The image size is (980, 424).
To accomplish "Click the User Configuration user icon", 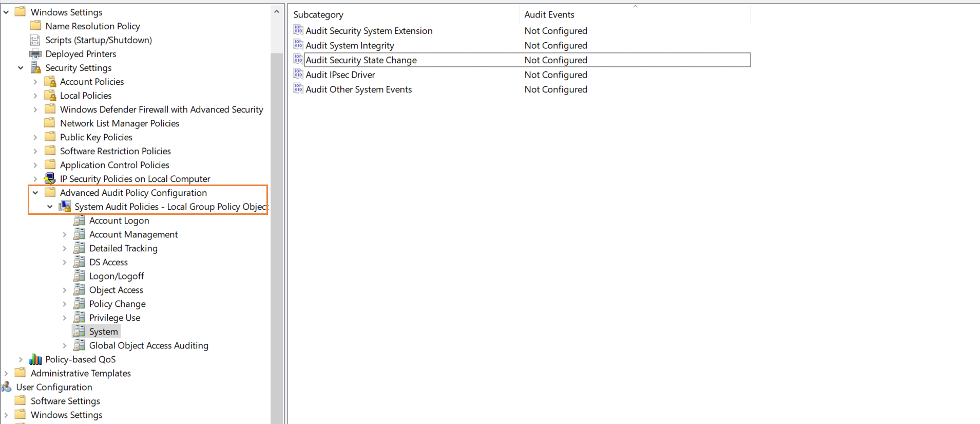I will tap(7, 386).
